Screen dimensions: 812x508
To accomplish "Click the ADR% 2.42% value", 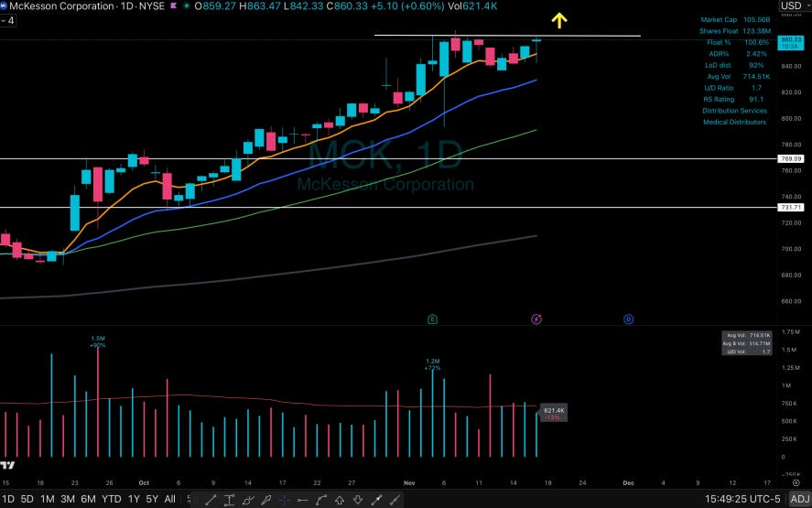I will click(x=756, y=54).
